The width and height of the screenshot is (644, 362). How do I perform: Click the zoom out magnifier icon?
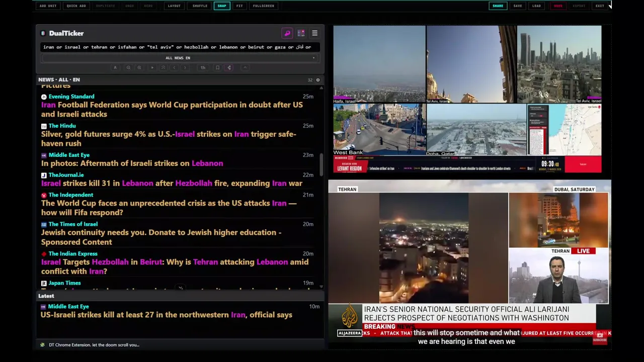(128, 67)
